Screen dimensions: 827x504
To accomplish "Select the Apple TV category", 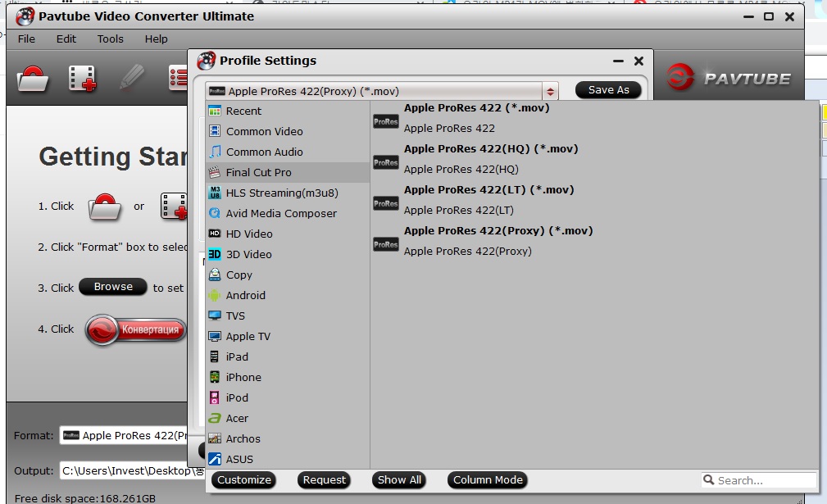I will click(288, 336).
